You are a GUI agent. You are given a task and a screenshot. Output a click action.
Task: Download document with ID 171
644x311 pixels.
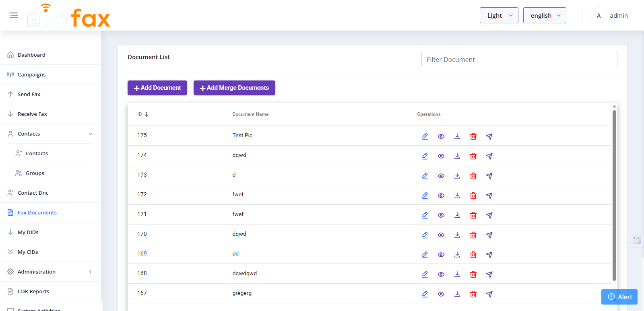[x=457, y=215]
